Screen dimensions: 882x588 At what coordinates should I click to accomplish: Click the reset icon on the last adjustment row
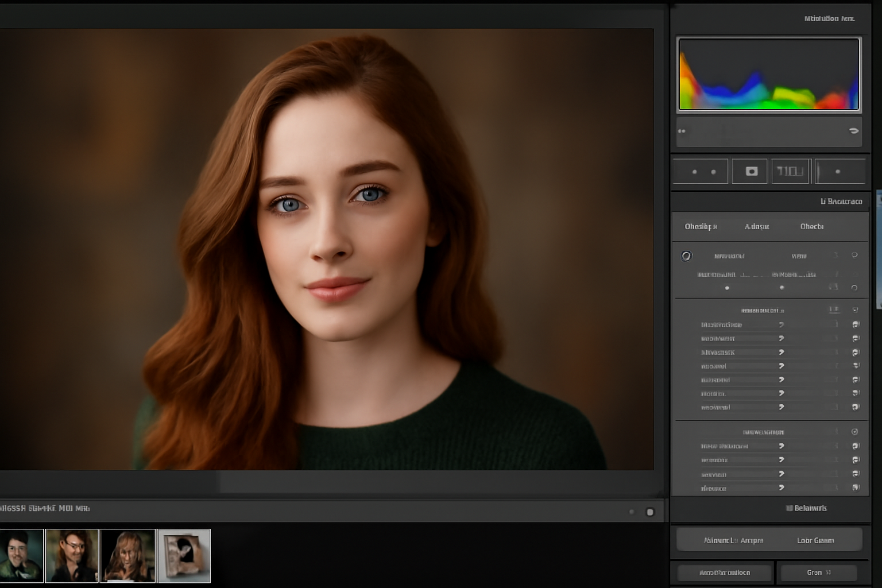[856, 488]
